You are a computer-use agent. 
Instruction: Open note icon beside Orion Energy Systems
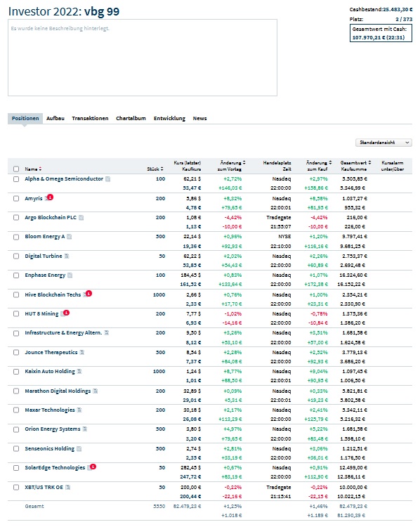[85, 429]
